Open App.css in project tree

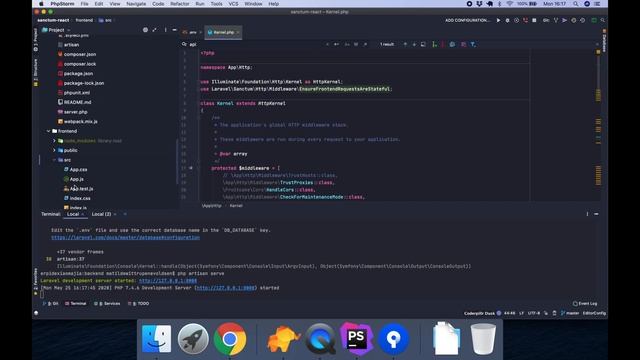[x=76, y=169]
